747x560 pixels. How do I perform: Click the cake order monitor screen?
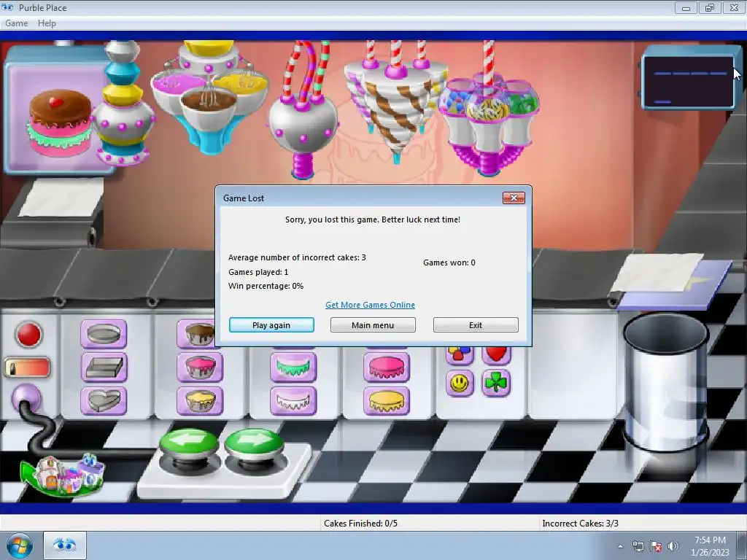click(689, 82)
